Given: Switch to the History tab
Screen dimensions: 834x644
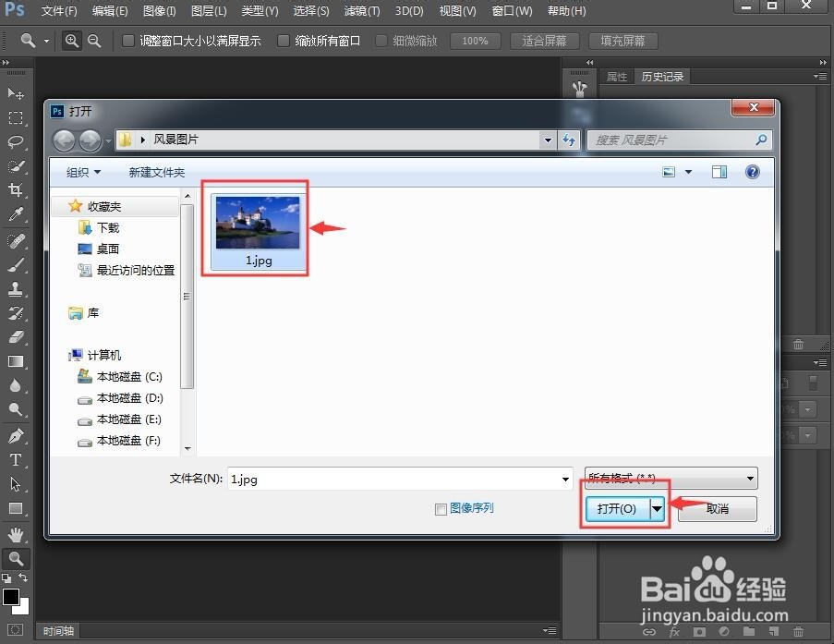Looking at the screenshot, I should [662, 77].
